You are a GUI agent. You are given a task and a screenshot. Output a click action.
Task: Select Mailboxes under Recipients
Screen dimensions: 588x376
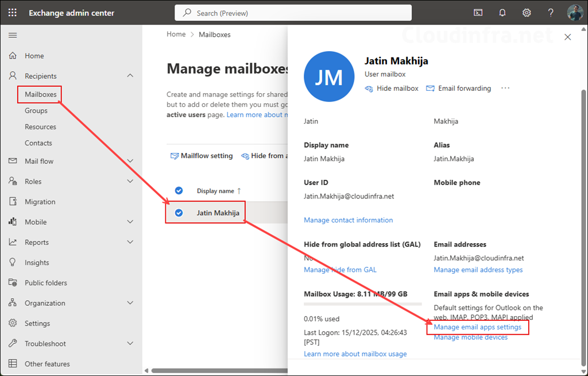click(39, 94)
